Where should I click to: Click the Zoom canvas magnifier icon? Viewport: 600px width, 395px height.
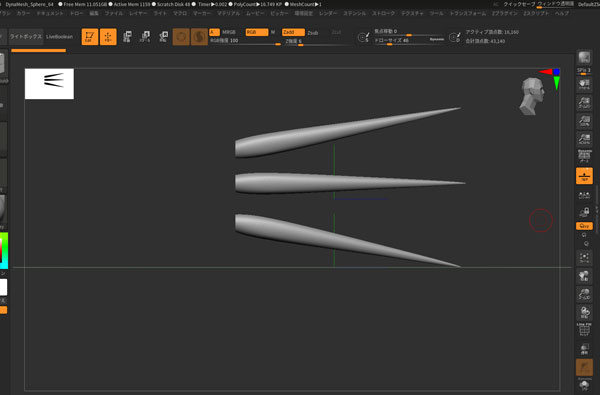pyautogui.click(x=584, y=103)
